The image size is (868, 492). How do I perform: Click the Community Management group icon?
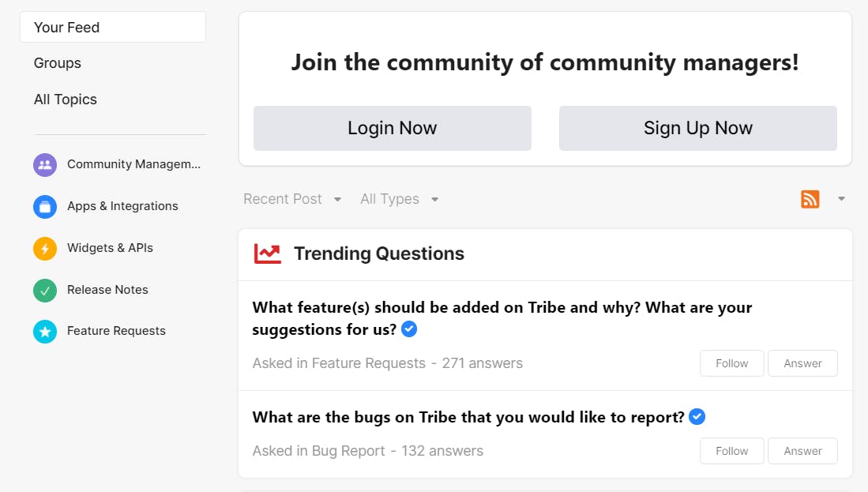[45, 165]
